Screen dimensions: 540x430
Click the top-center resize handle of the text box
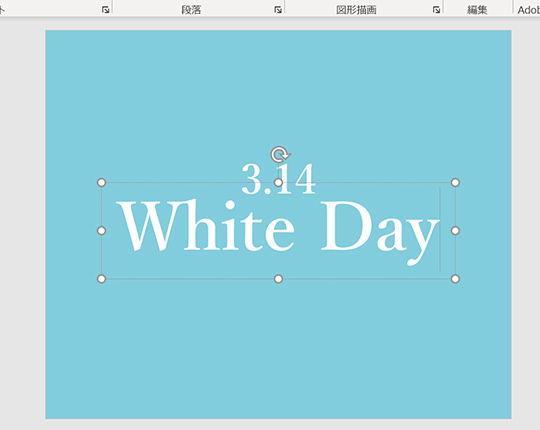pyautogui.click(x=278, y=182)
